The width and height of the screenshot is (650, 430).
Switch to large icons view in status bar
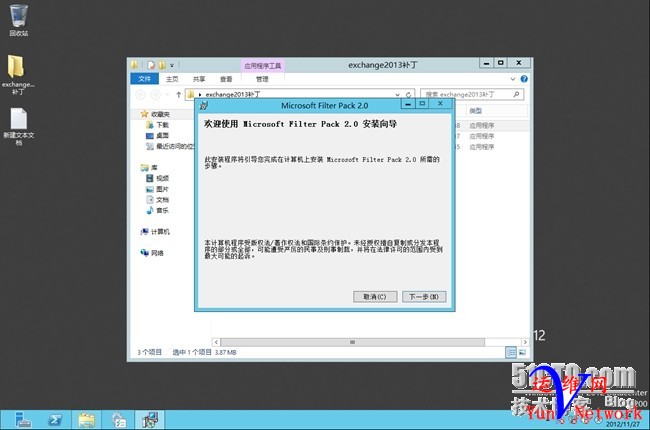point(522,352)
